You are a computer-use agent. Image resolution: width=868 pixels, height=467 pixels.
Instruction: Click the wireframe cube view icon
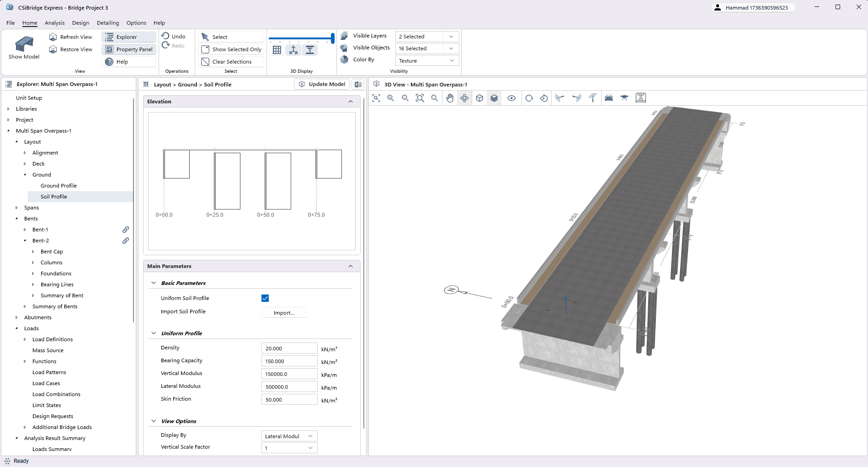tap(479, 98)
